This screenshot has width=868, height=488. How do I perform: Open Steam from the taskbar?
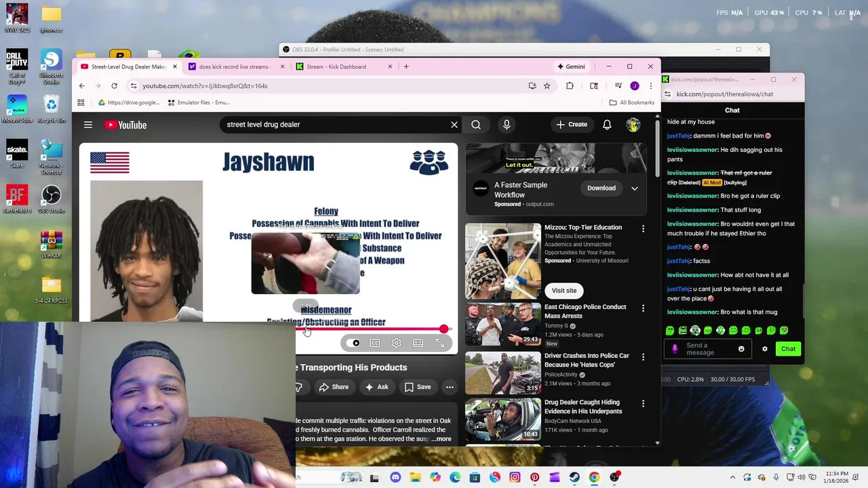(574, 477)
